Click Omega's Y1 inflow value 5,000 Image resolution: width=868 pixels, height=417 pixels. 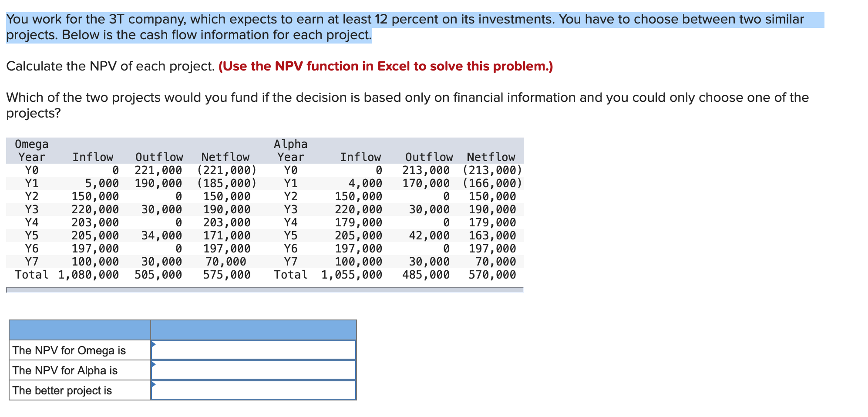[x=102, y=183]
